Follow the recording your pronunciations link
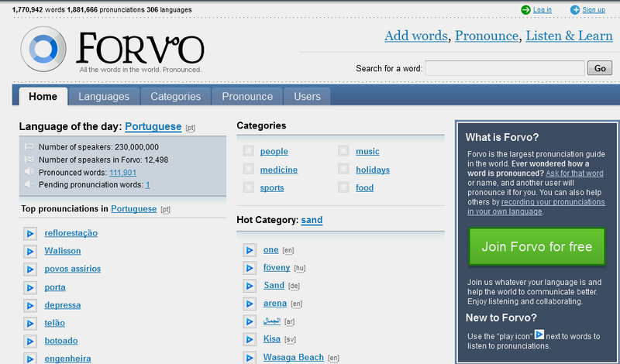Viewport: 620px width, 364px height. coord(536,207)
